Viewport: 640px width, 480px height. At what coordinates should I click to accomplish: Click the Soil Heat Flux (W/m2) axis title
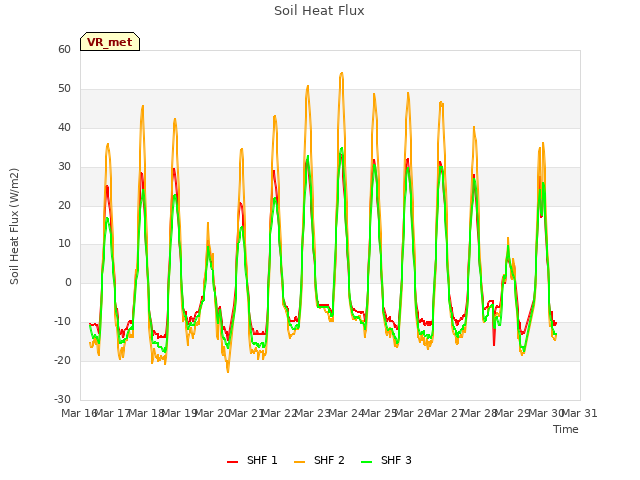coord(14,226)
